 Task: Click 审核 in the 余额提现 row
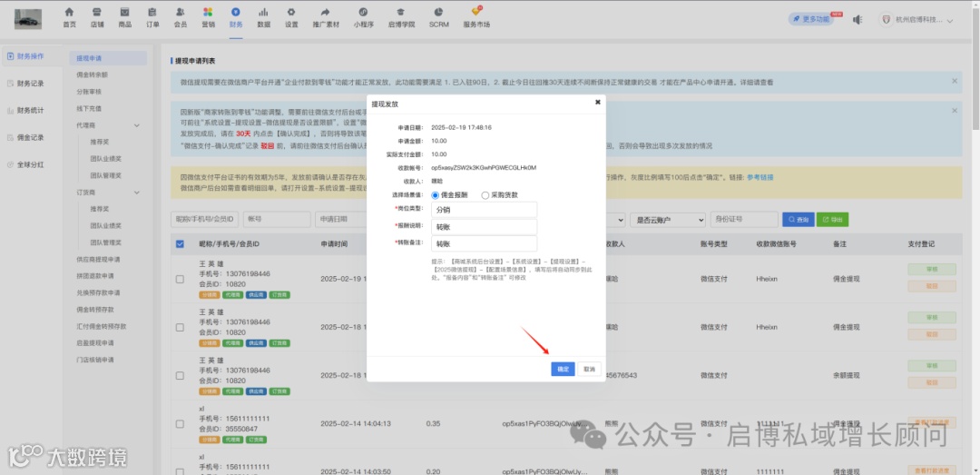932,366
